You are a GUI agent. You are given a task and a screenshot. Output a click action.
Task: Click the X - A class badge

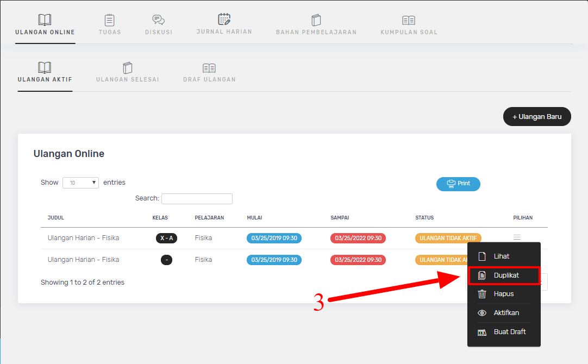[x=166, y=238]
